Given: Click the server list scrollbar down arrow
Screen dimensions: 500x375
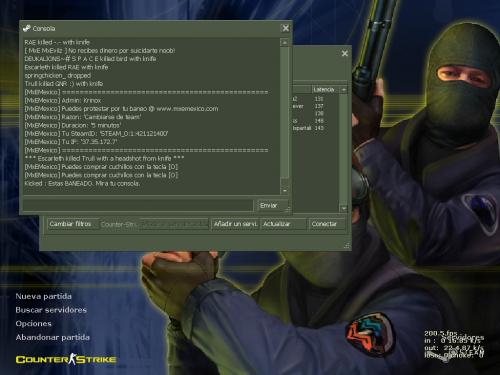Looking at the screenshot, I should pos(344,208).
